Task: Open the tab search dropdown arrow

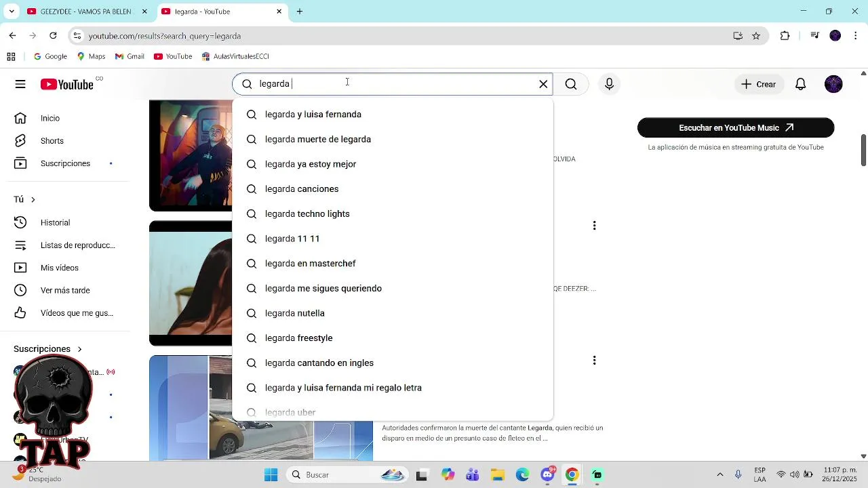Action: click(x=11, y=12)
